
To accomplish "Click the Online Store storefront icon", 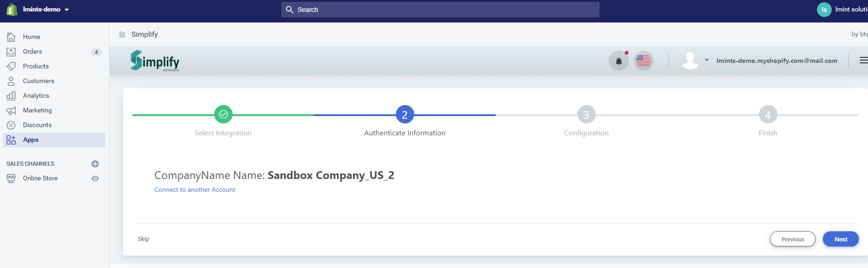I will coord(11,179).
